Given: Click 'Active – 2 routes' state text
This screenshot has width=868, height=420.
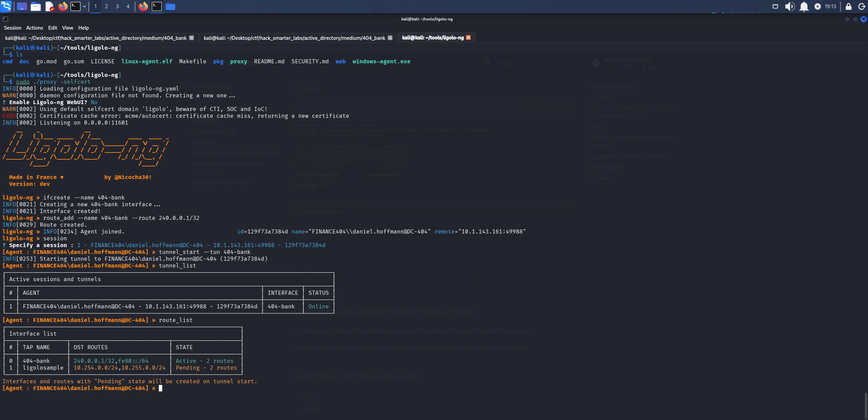Looking at the screenshot, I should click(204, 361).
